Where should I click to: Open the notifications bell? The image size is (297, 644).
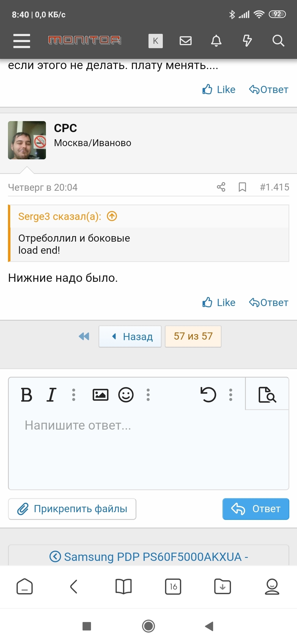[x=216, y=41]
